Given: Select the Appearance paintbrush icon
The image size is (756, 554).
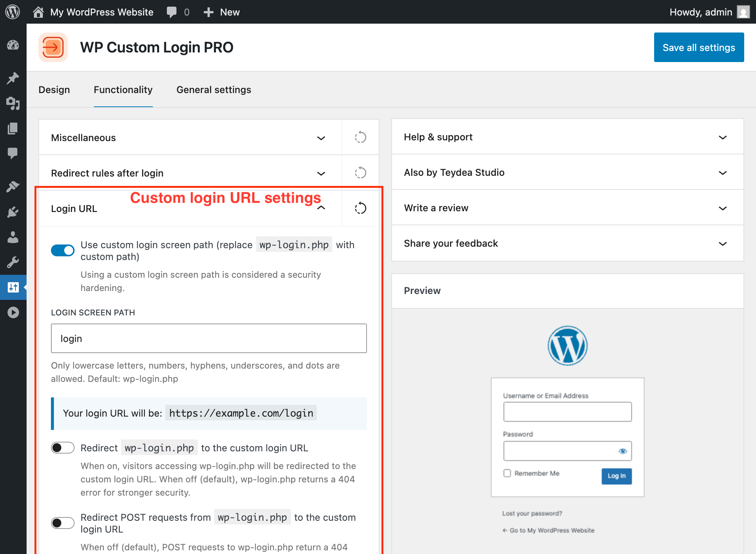Looking at the screenshot, I should pos(13,186).
